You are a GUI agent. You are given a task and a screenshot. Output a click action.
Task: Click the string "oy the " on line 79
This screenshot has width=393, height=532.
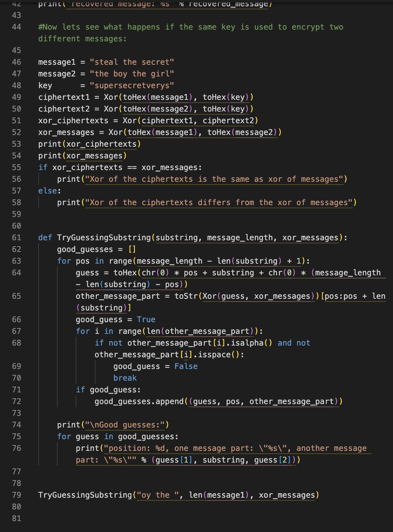[158, 495]
